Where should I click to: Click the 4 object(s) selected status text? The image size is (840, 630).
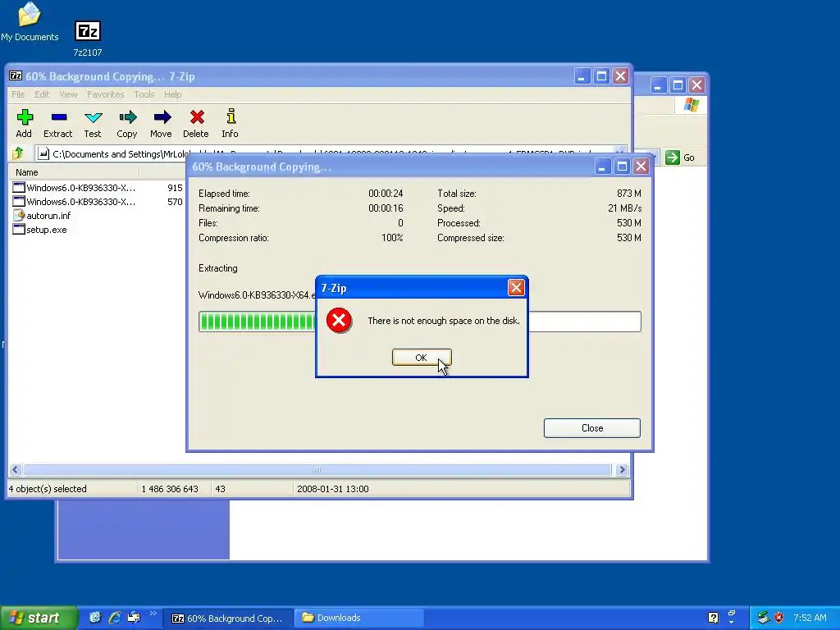(x=48, y=489)
